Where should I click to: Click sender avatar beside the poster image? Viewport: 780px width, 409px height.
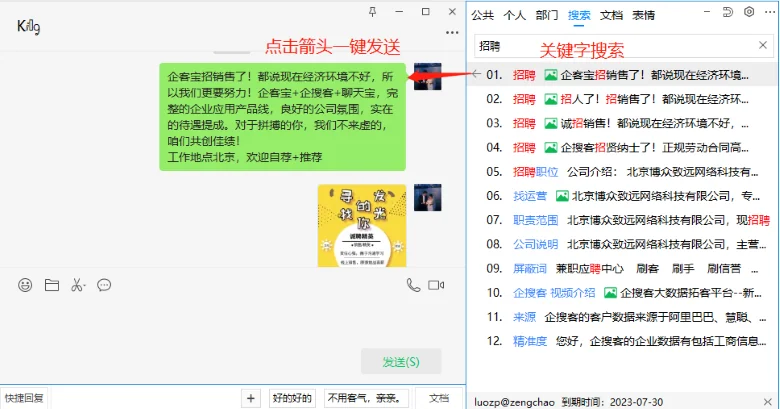pos(427,198)
